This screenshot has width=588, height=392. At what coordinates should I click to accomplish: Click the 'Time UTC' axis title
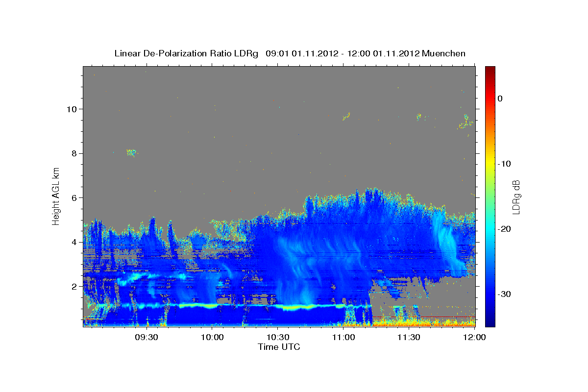(279, 347)
